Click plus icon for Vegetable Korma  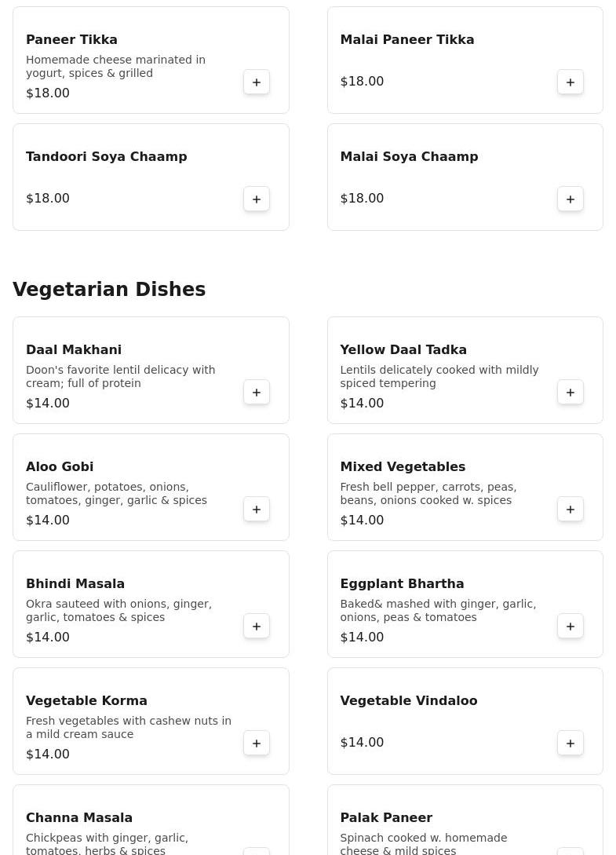pos(257,744)
